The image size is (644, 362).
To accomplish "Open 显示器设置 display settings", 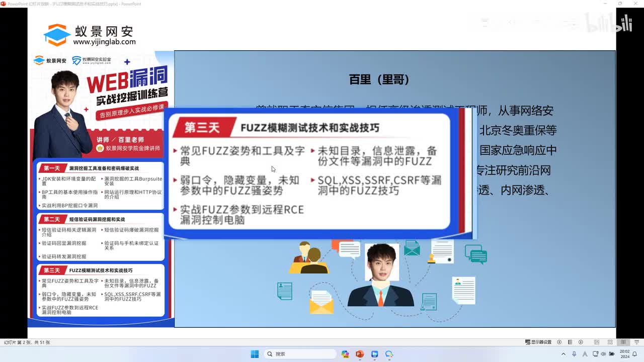I will tap(538, 342).
